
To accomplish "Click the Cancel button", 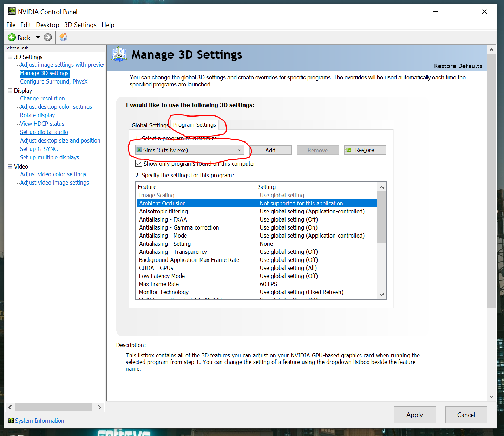I will tap(466, 415).
